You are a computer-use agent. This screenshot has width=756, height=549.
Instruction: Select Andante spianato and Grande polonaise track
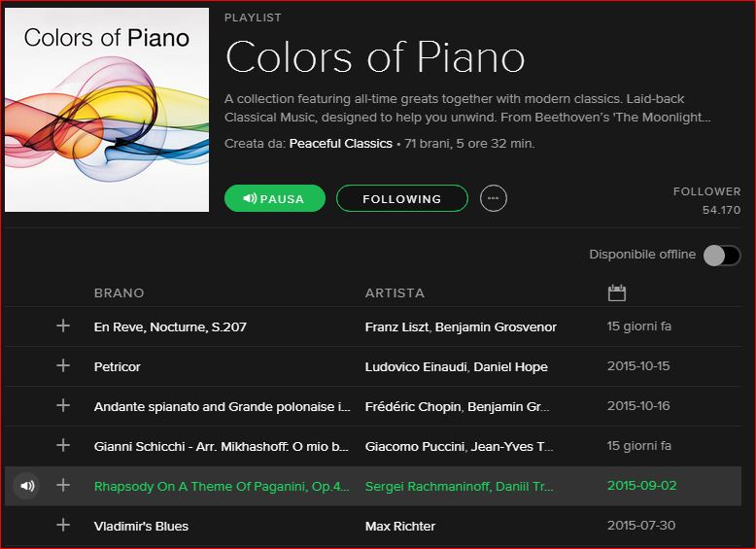click(223, 407)
